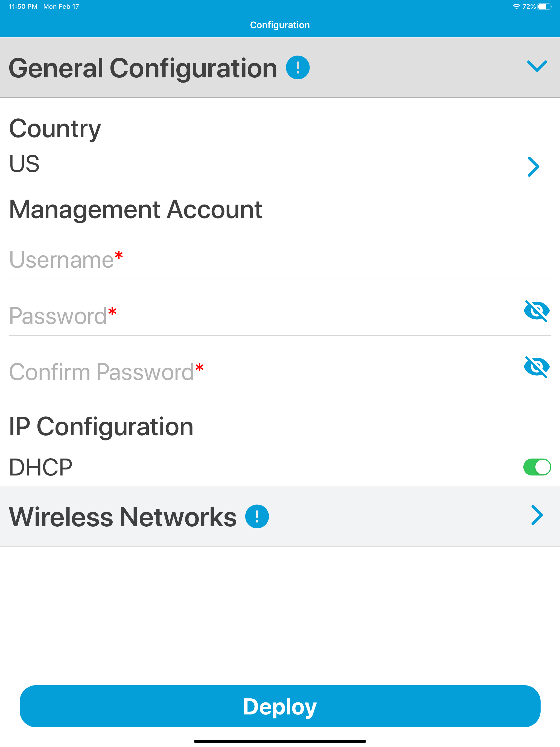Select the Configuration navigation title
560x747 pixels.
(280, 25)
